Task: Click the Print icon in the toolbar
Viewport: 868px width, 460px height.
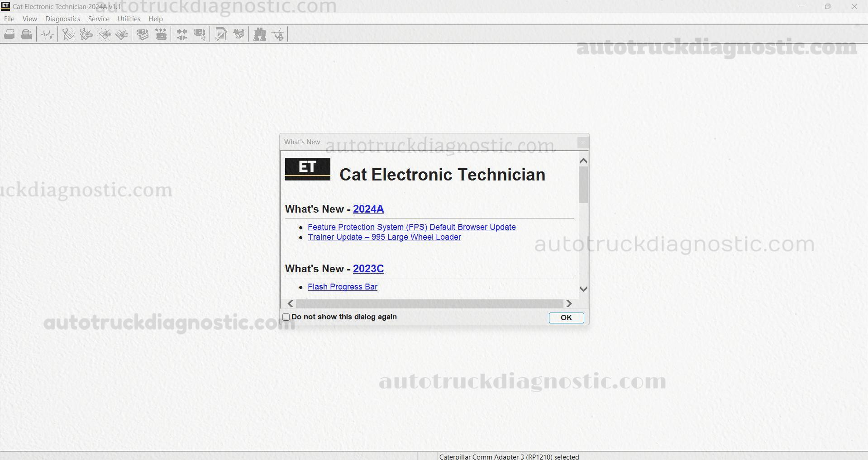Action: pos(10,34)
